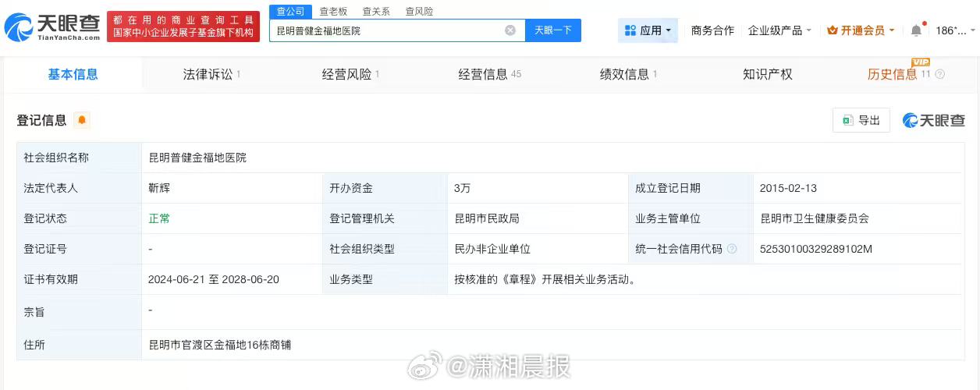Click the 登记信息 section heading
Image resolution: width=980 pixels, height=390 pixels.
click(x=41, y=120)
